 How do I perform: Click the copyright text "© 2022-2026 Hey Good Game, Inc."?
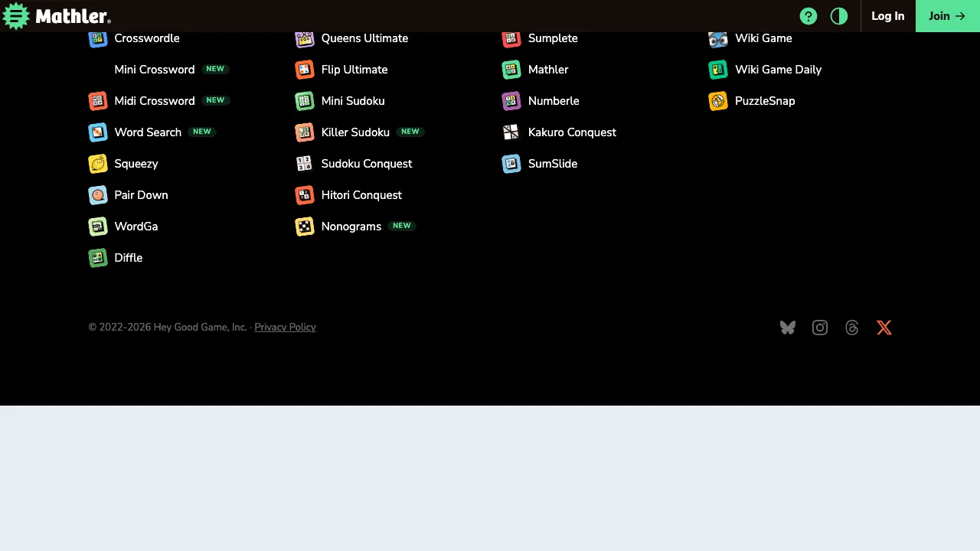point(168,328)
